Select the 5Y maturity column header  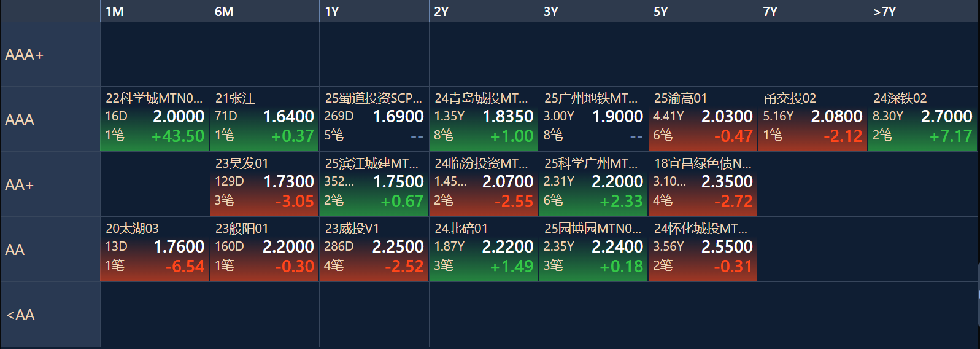(x=661, y=12)
